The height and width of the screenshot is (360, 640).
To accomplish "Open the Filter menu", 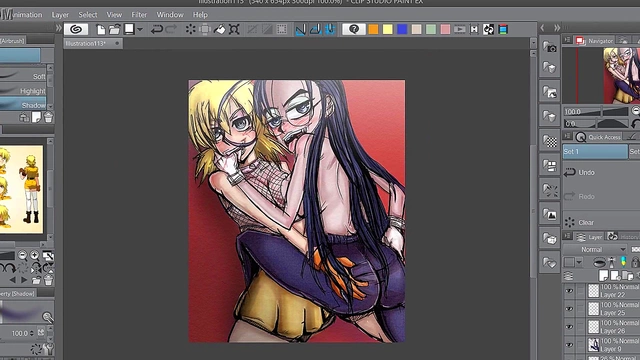I will 139,15.
